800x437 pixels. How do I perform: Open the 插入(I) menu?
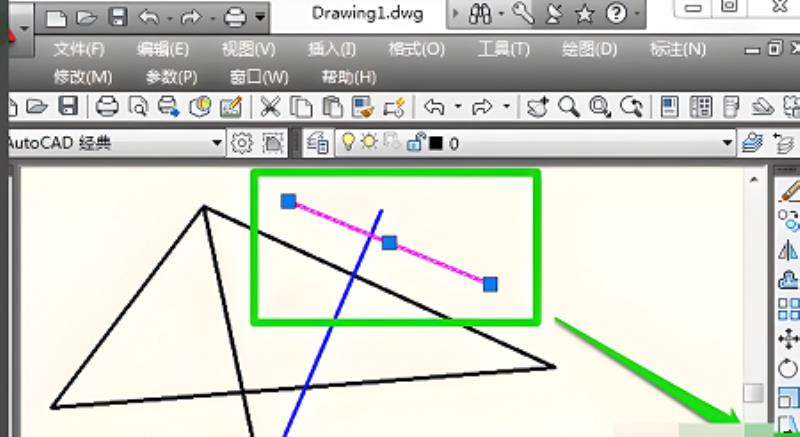coord(332,49)
